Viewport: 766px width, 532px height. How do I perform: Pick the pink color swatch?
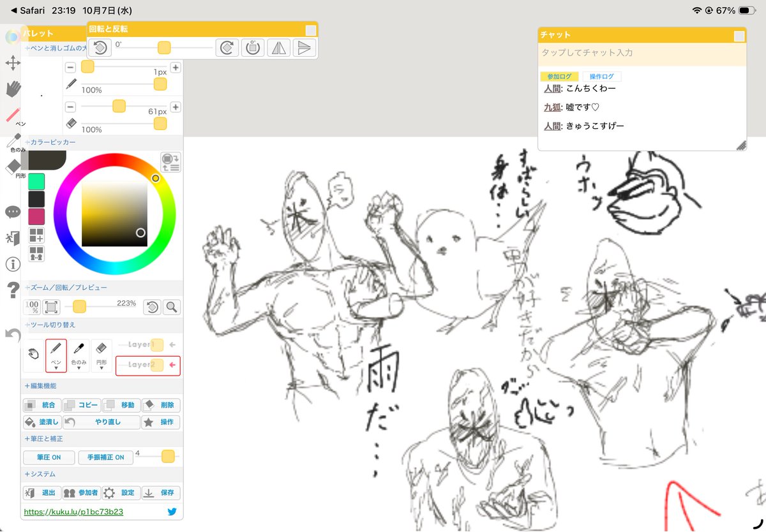[36, 216]
